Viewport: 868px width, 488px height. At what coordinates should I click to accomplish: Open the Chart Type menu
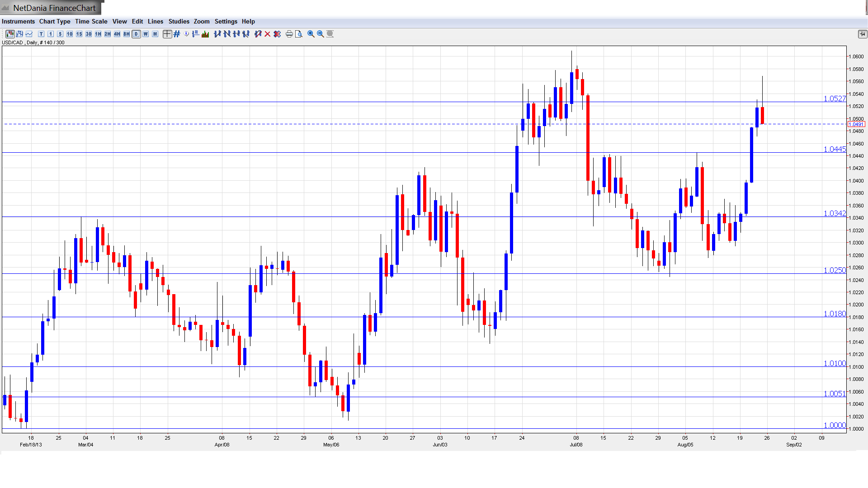tap(55, 21)
